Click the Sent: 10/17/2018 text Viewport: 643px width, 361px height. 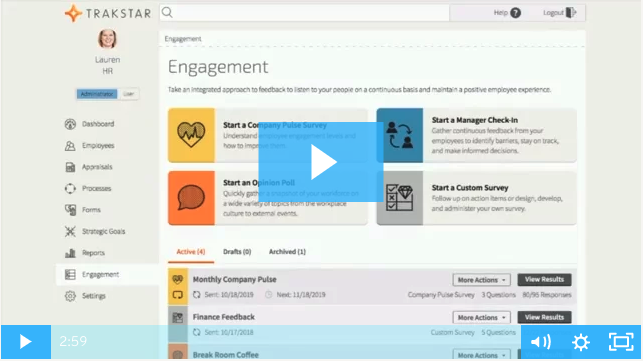[229, 333]
